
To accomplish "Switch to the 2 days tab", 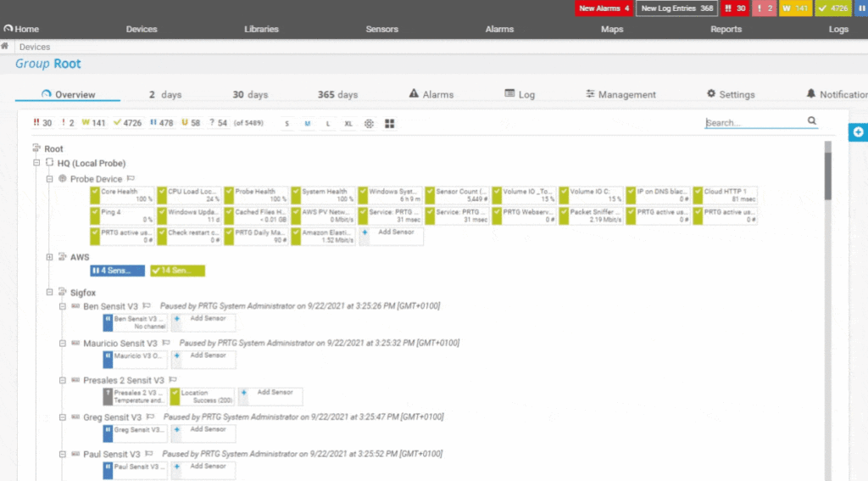I will (165, 95).
